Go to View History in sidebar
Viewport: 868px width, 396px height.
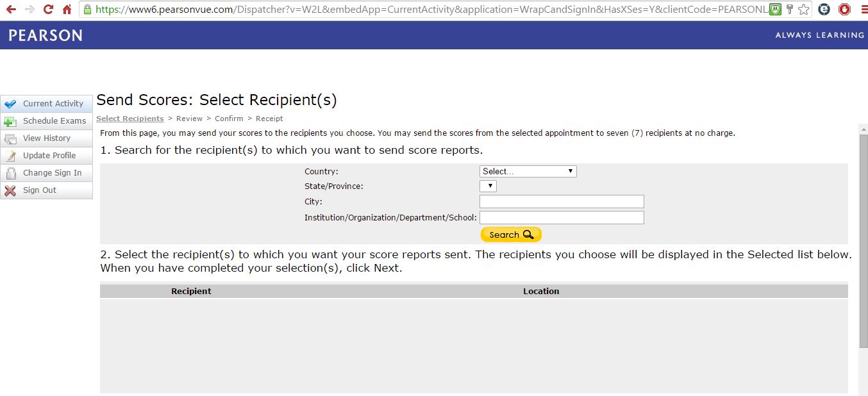pyautogui.click(x=46, y=138)
